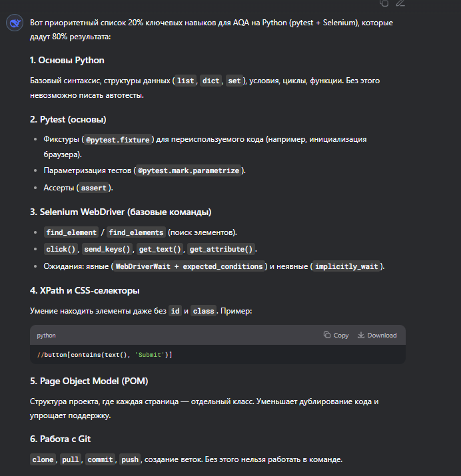Click the WebDriverWait + expected_conditions chip
461x476 pixels.
click(189, 266)
